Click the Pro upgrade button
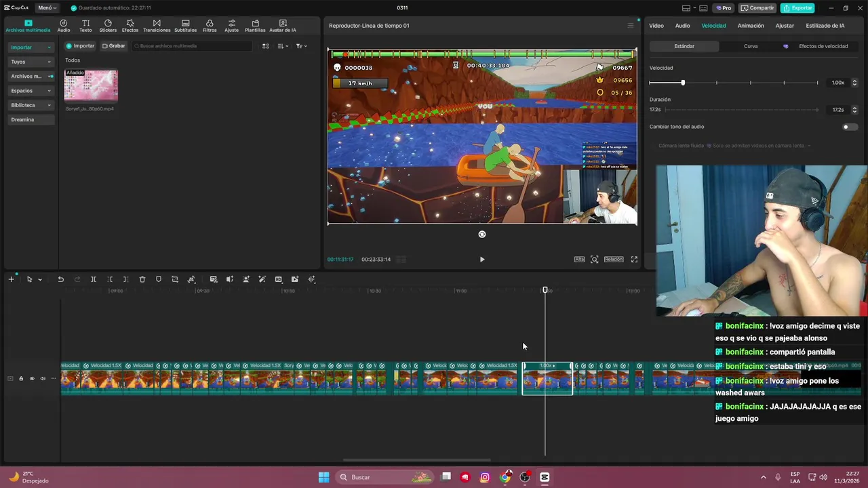This screenshot has width=868, height=488. [x=724, y=8]
